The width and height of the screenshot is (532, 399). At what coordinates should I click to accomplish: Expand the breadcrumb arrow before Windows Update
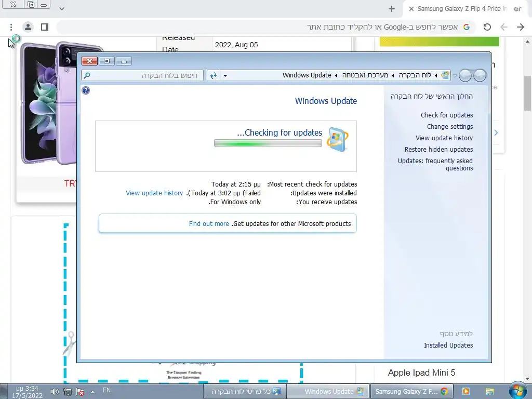336,75
